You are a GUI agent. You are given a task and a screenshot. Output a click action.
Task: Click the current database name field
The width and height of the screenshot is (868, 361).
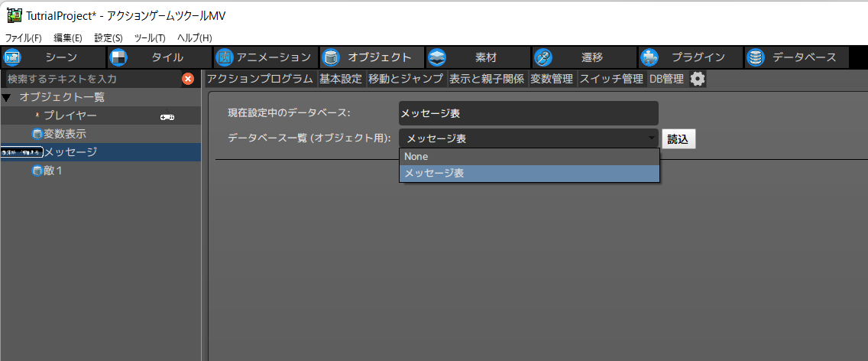click(x=528, y=113)
